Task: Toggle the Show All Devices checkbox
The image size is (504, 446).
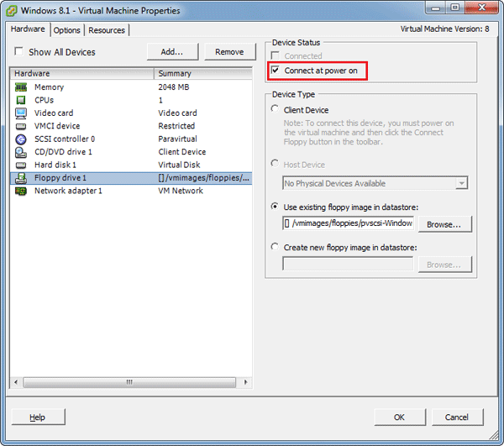Action: (19, 51)
